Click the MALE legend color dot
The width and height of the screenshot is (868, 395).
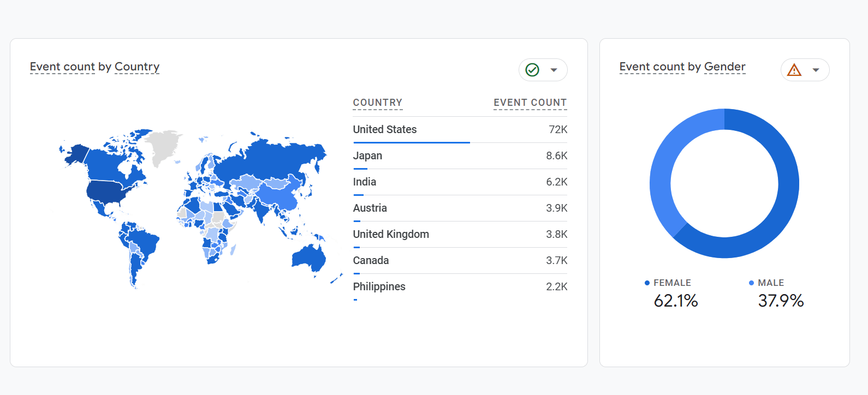pyautogui.click(x=751, y=283)
